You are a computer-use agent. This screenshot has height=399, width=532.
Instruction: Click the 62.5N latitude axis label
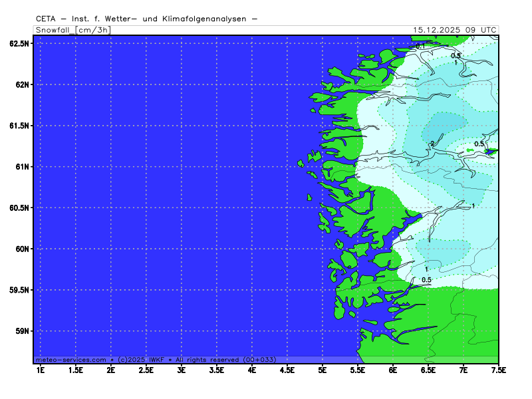point(19,44)
